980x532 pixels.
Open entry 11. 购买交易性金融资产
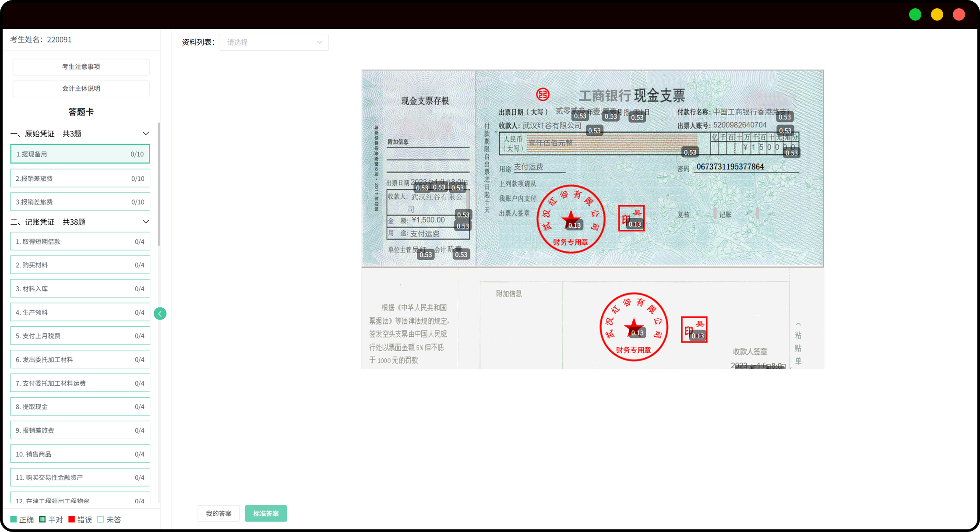pos(80,477)
